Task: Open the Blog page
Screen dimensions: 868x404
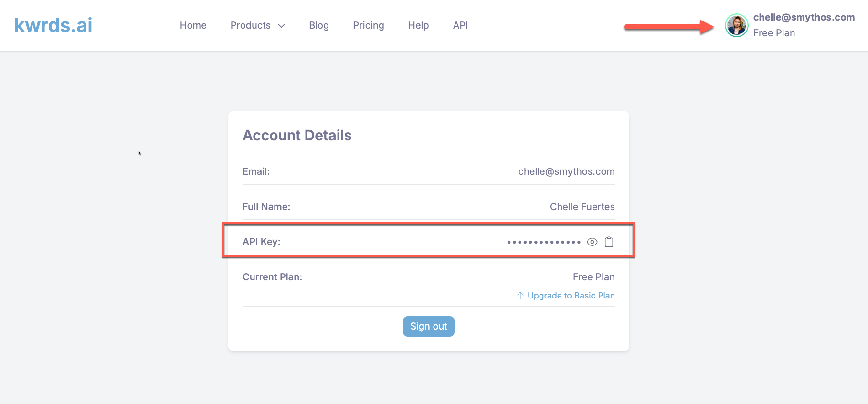Action: [319, 25]
